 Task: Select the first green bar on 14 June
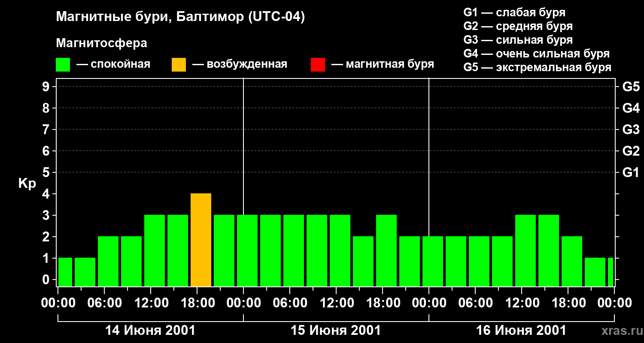pos(65,272)
